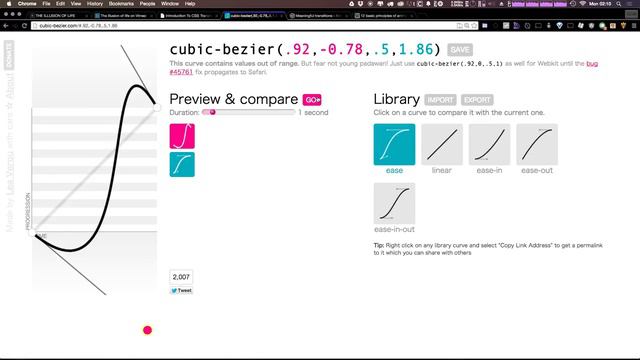Click the browser menu icon at toolbar end
The width and height of the screenshot is (640, 360).
coord(634,26)
